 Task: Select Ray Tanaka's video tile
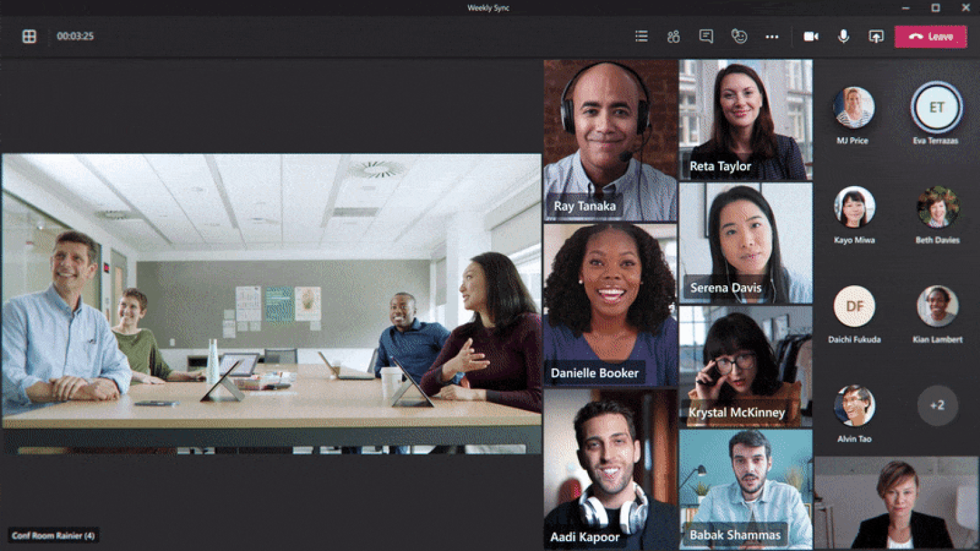pyautogui.click(x=610, y=140)
